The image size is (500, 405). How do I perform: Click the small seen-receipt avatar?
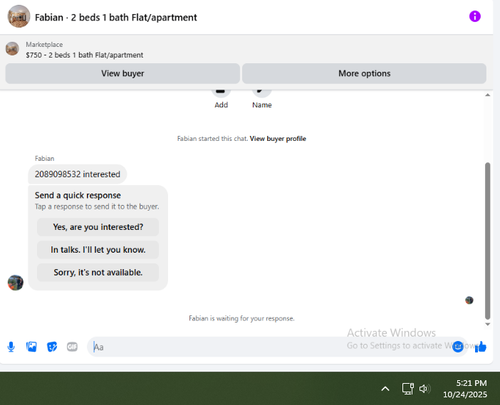pyautogui.click(x=469, y=300)
